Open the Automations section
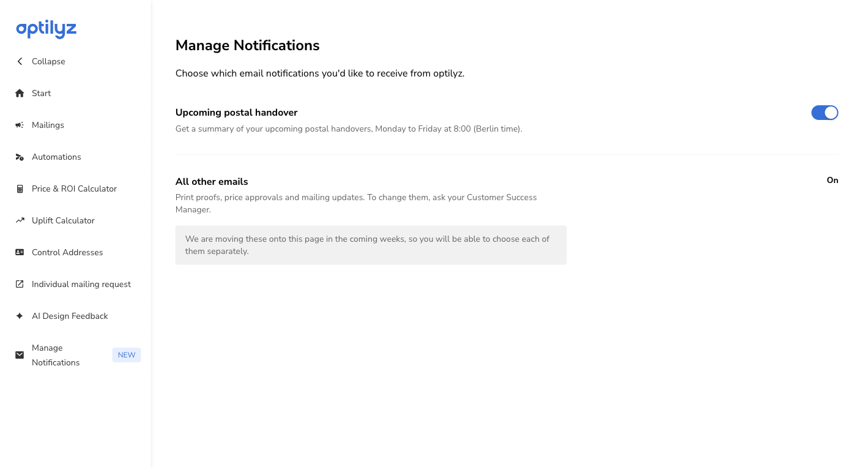 56,157
